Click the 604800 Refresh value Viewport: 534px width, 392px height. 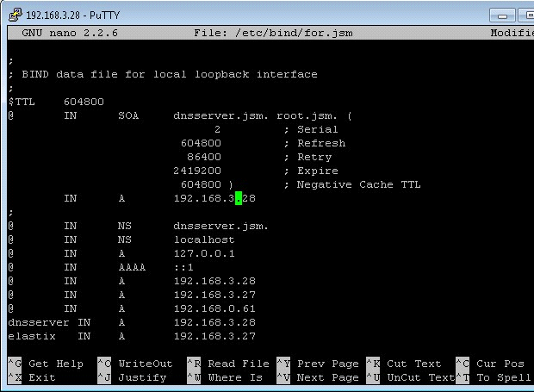(201, 143)
